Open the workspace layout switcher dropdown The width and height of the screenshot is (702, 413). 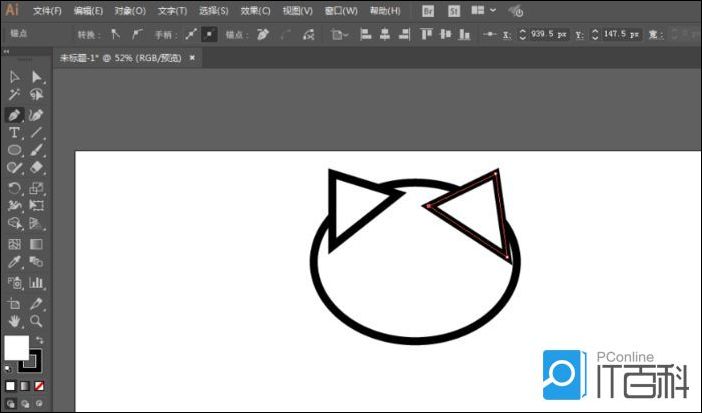(483, 11)
